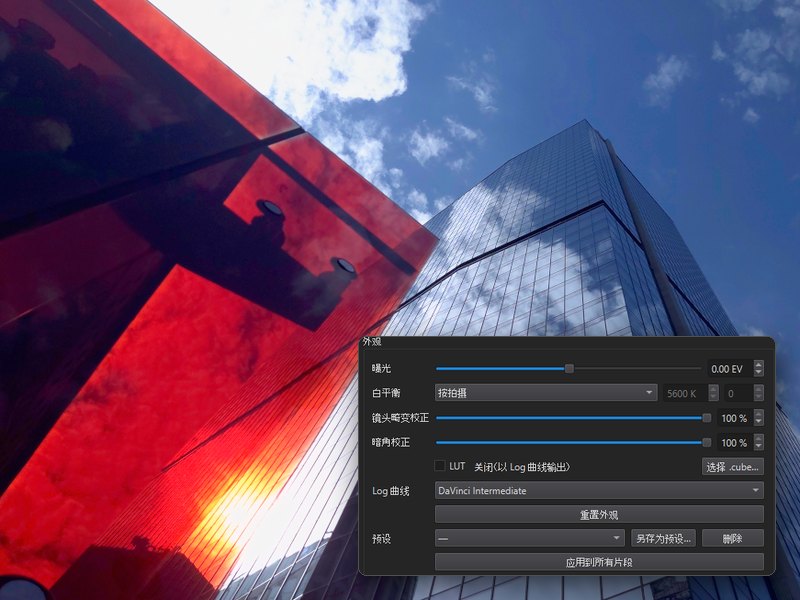The image size is (800, 600).
Task: Click the 选择 .cube... button
Action: click(733, 466)
